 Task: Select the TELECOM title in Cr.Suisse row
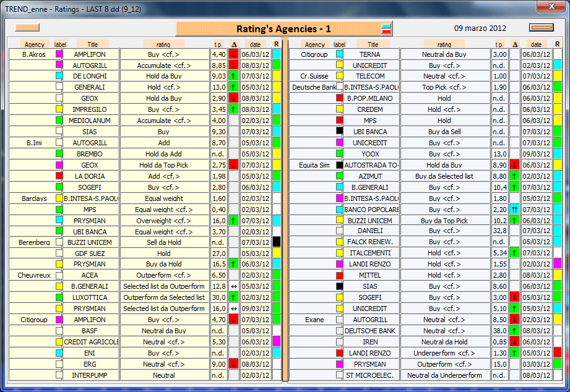click(371, 76)
